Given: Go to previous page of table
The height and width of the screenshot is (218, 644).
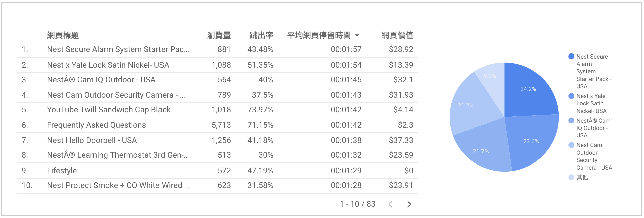Looking at the screenshot, I should click(x=390, y=204).
